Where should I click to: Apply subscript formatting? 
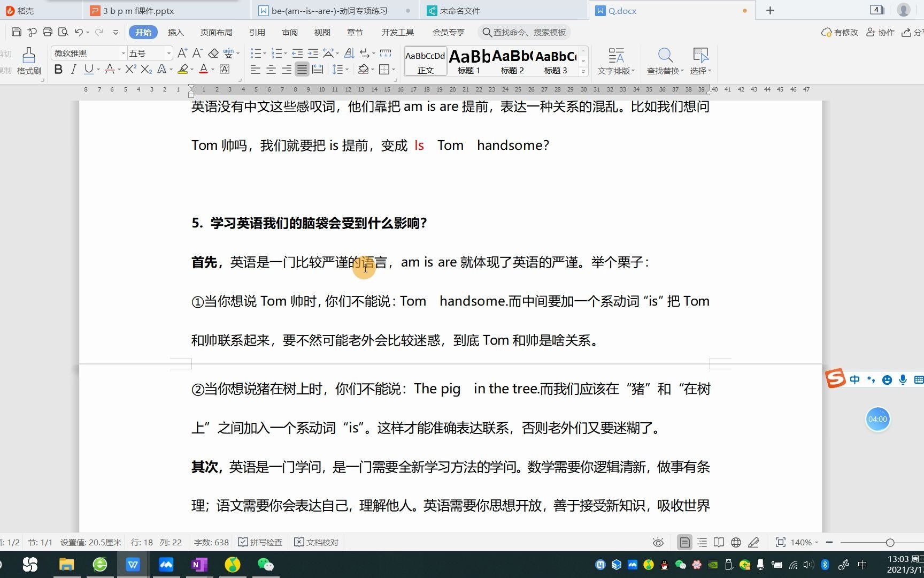pos(145,69)
